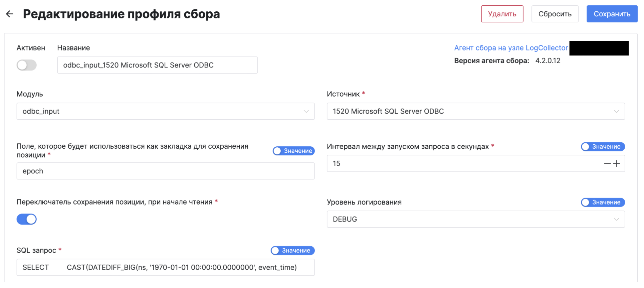This screenshot has width=644, height=288.
Task: Open the DEBUG logging level dropdown
Action: click(x=475, y=219)
